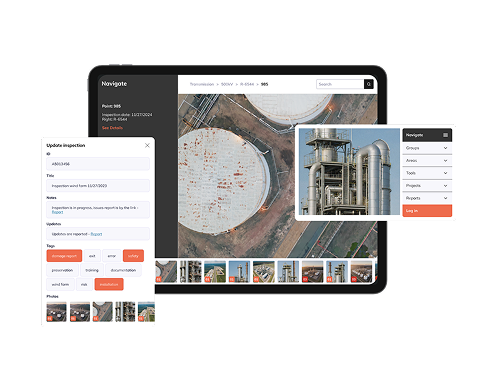The height and width of the screenshot is (382, 487).
Task: Click the orange Log in button
Action: [427, 211]
